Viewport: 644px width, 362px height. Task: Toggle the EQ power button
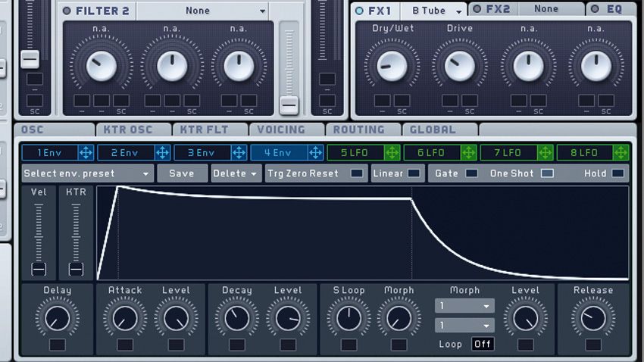click(595, 9)
